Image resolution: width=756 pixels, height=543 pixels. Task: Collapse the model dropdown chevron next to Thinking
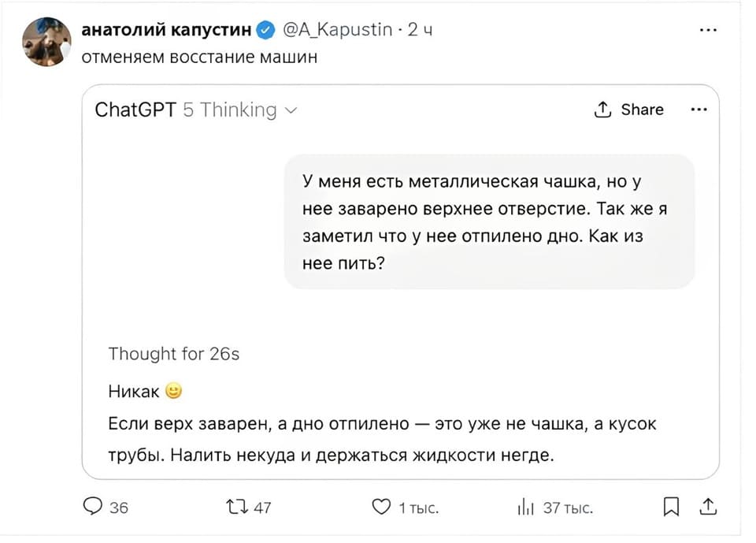pos(291,111)
